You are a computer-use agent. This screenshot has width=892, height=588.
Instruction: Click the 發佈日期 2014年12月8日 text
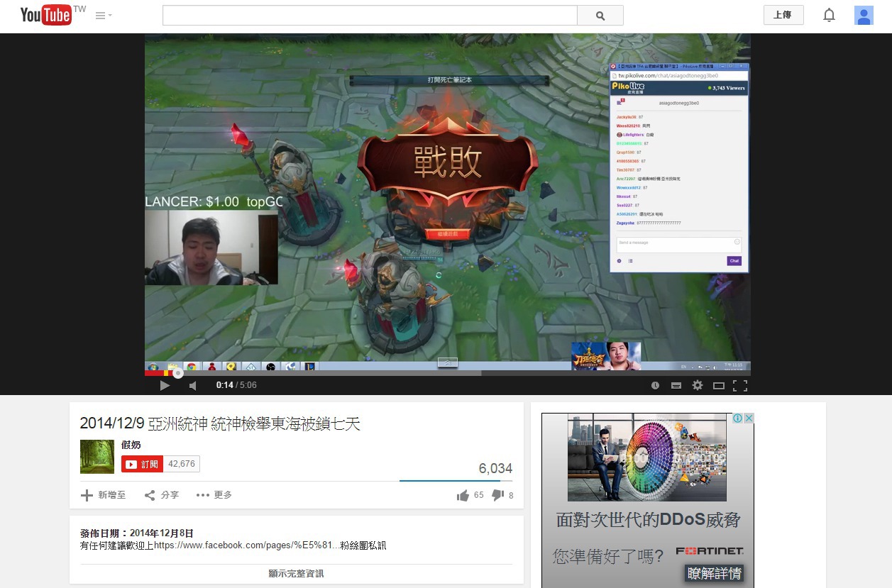coord(137,533)
